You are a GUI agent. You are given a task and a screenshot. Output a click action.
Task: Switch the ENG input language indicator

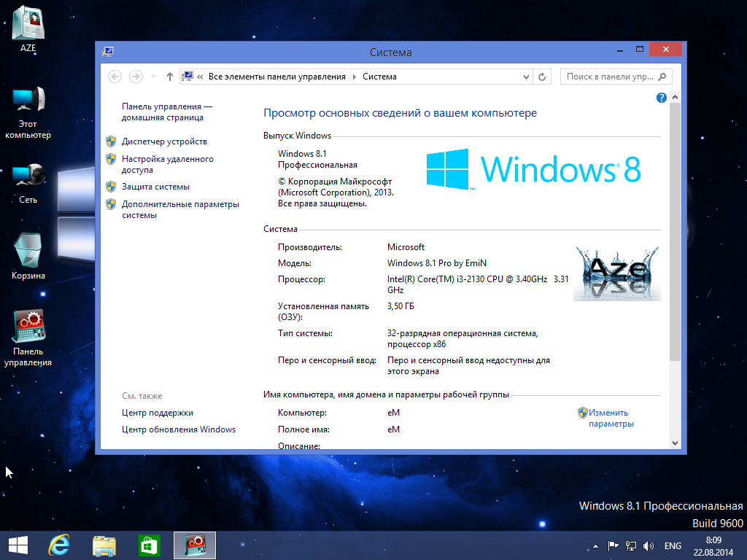coord(673,545)
